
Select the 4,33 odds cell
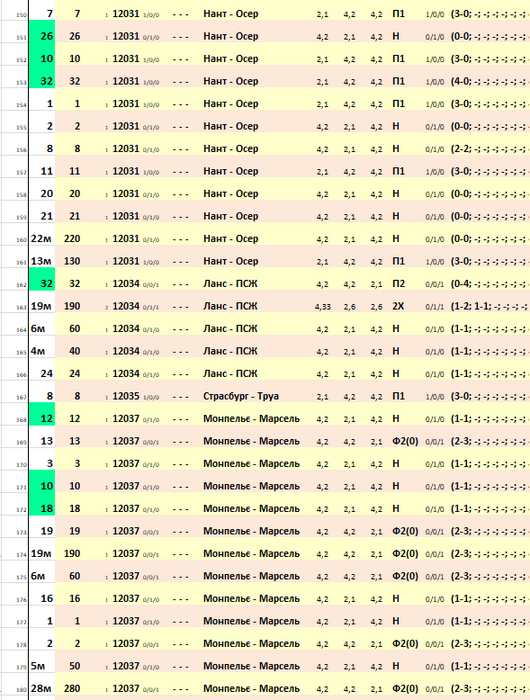(322, 307)
